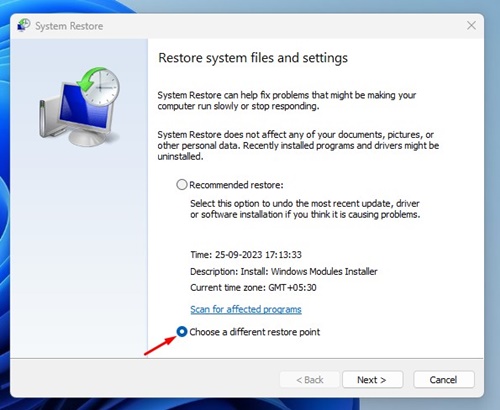Click the Description: Install: Windows Modules Installer text
Image resolution: width=500 pixels, height=410 pixels.
[x=284, y=271]
